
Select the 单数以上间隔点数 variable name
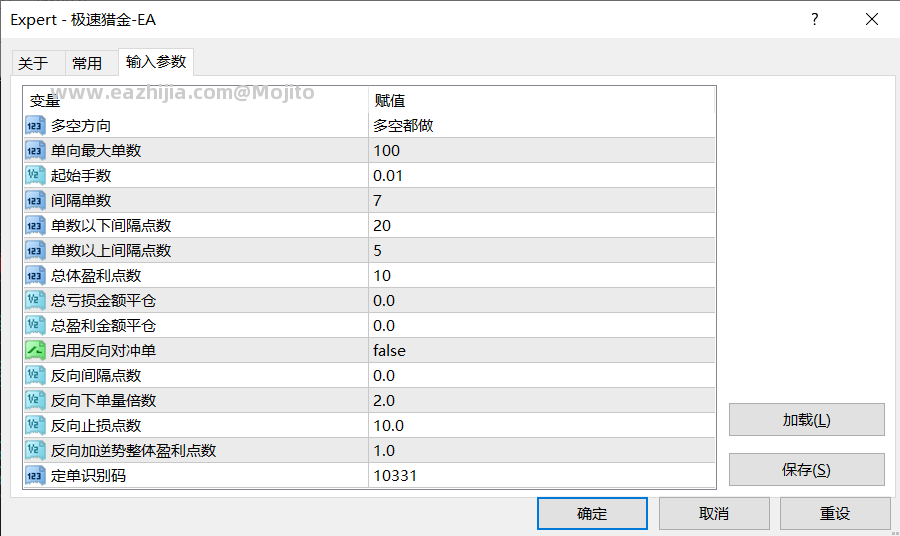pos(111,250)
